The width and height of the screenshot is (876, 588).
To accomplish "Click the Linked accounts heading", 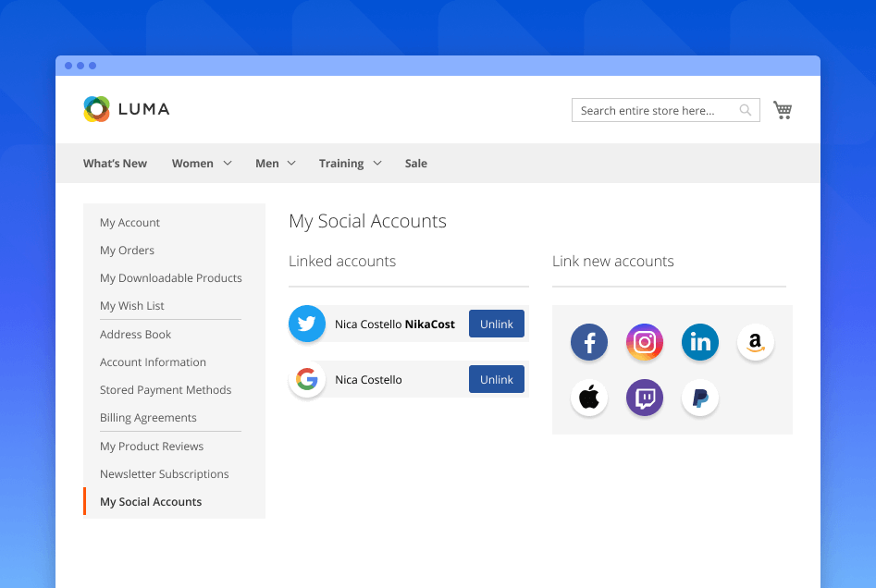I will point(342,261).
